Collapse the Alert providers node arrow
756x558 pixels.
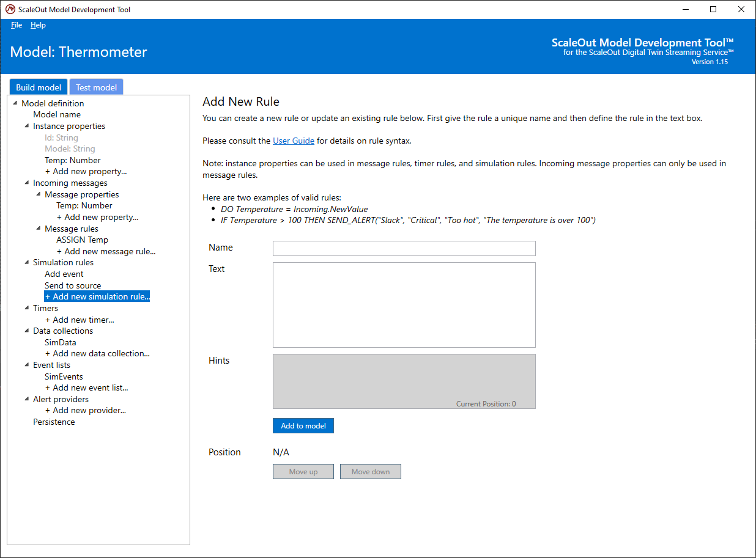click(x=26, y=399)
